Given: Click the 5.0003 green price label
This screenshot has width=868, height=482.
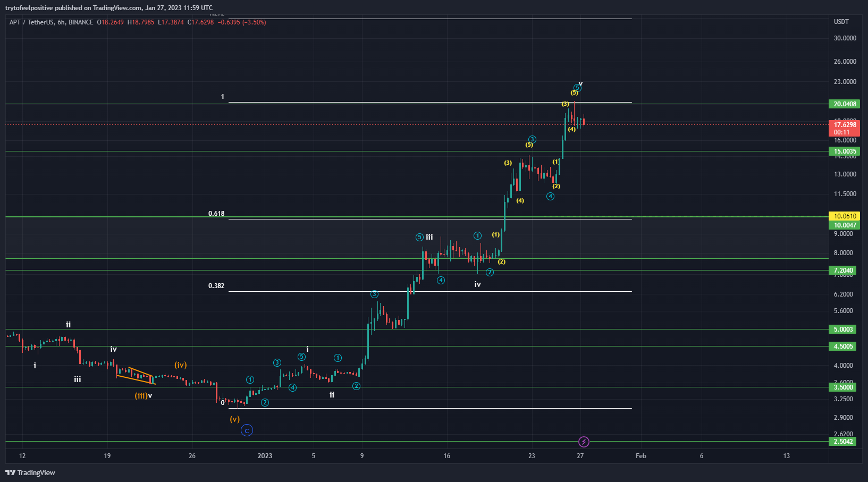Looking at the screenshot, I should coord(843,329).
